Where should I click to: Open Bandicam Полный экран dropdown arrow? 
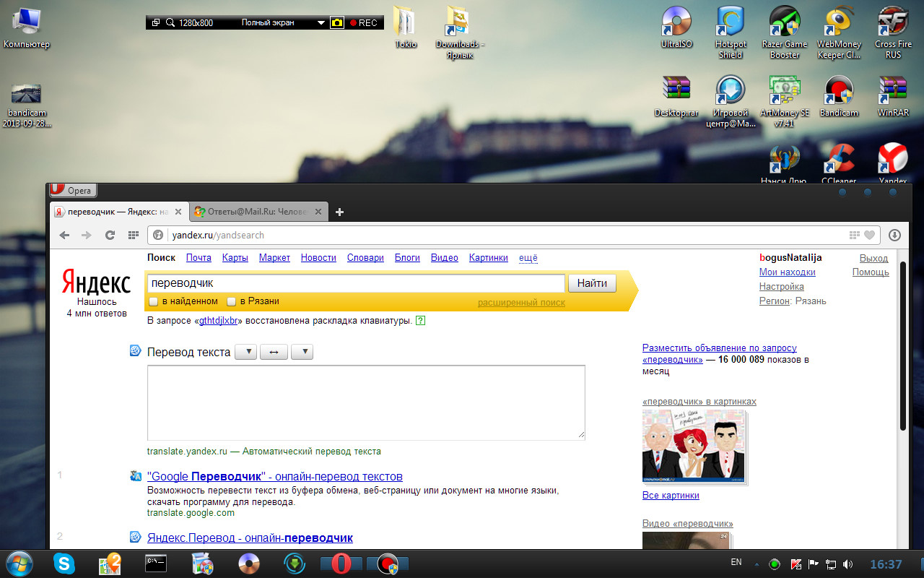(x=321, y=23)
